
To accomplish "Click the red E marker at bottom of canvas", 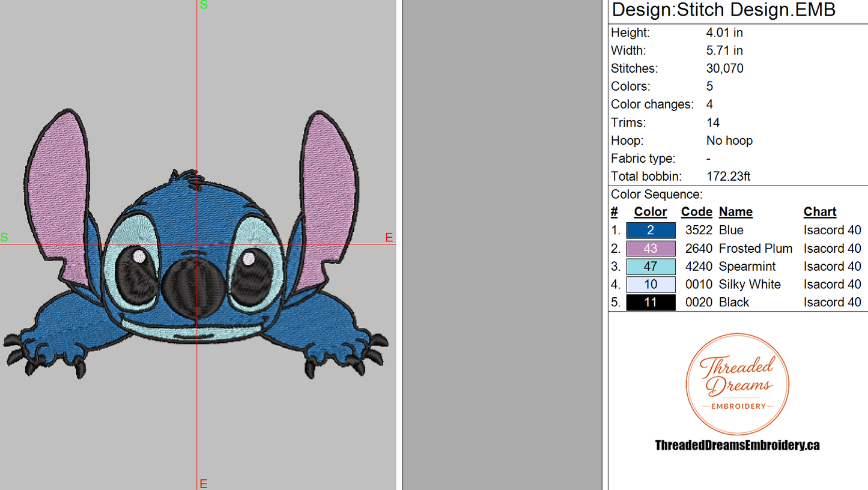I will tap(203, 484).
